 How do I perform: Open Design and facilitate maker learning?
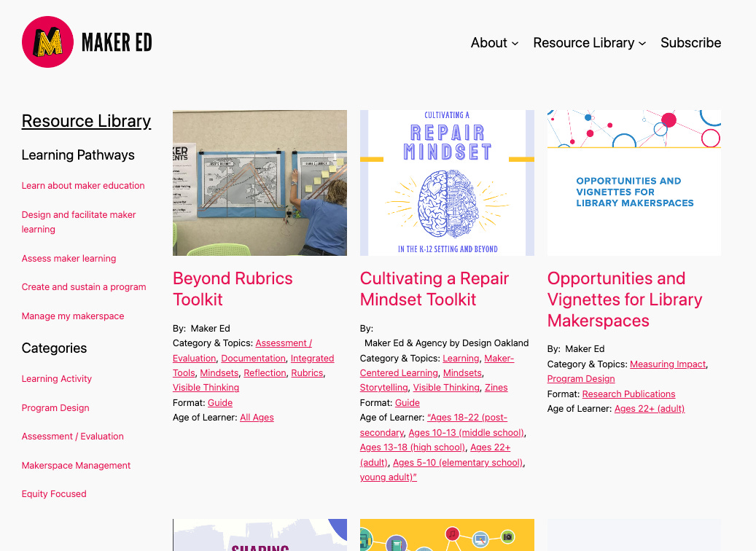click(79, 222)
